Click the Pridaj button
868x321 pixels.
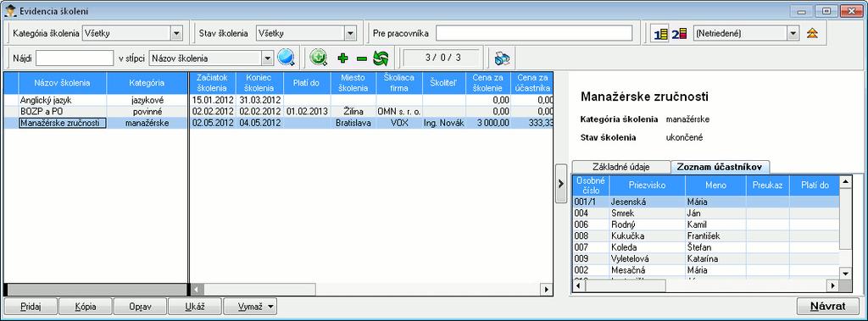(x=31, y=306)
